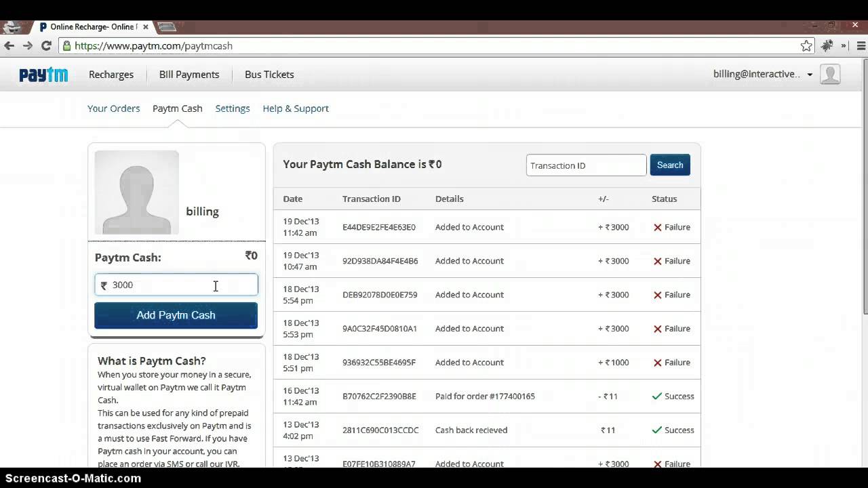Click the user avatar icon in header
Viewport: 868px width, 488px height.
click(x=830, y=74)
